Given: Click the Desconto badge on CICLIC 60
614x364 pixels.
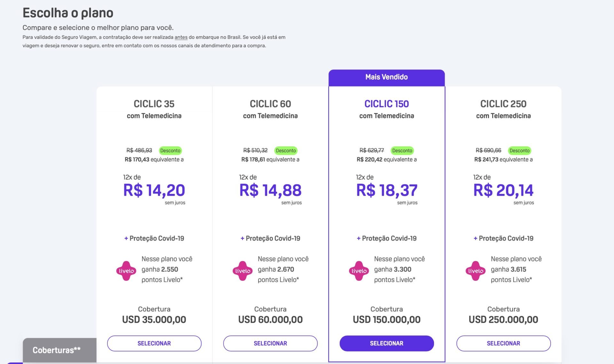Looking at the screenshot, I should (x=286, y=150).
